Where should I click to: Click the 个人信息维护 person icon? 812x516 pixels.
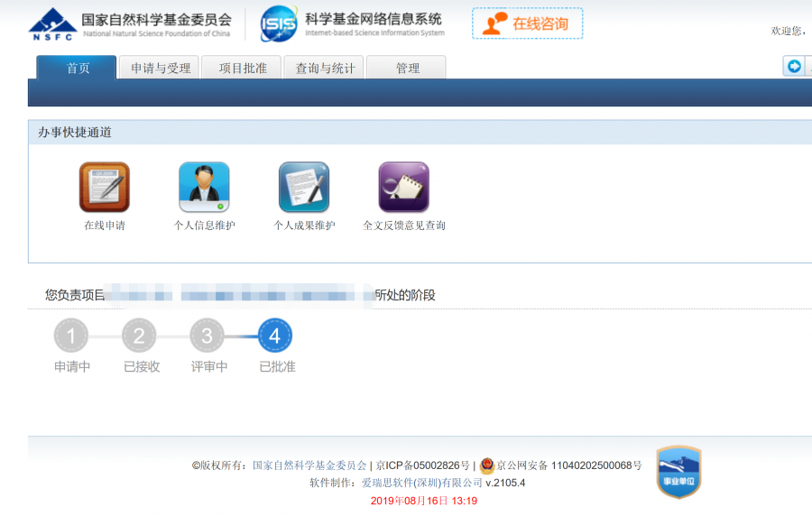(x=204, y=187)
